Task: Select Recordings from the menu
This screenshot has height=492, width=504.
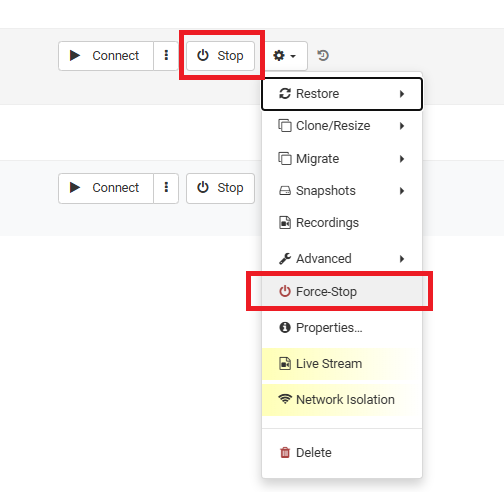Action: coord(342,223)
